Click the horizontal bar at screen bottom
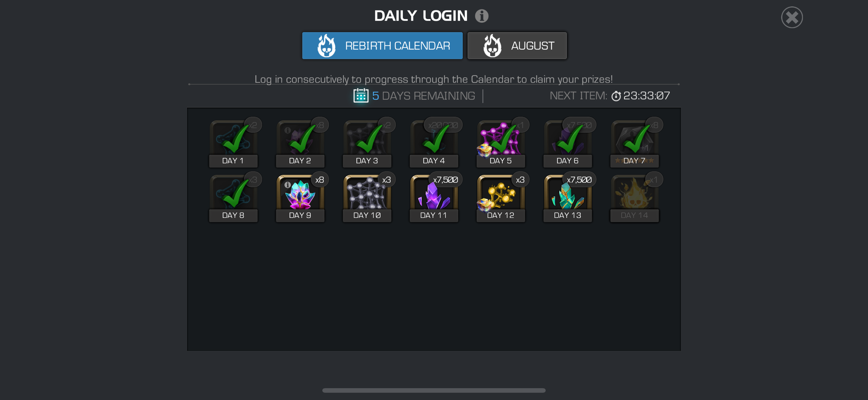868x400 pixels. (434, 390)
